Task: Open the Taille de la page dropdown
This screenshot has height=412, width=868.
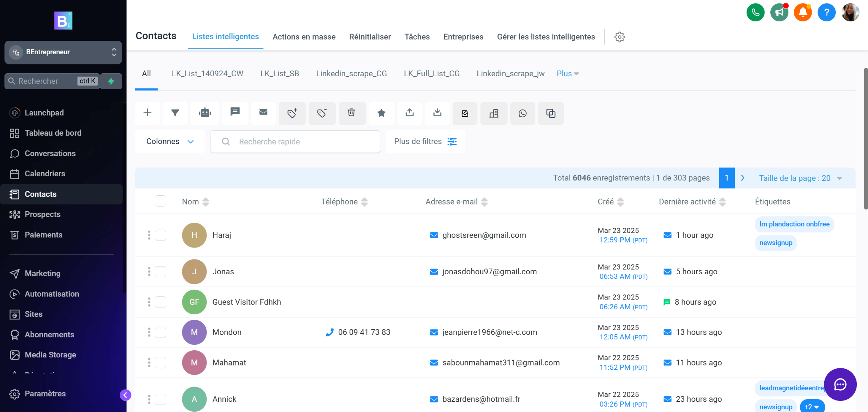Action: coord(800,178)
